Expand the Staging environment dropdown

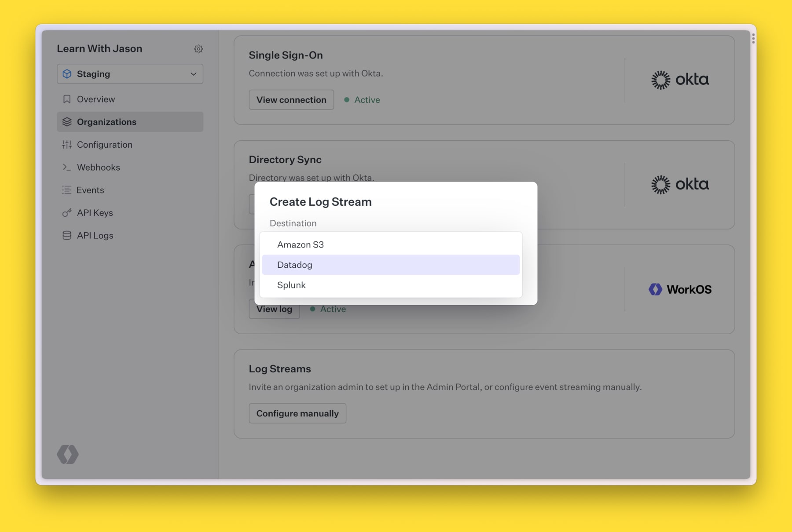[130, 74]
